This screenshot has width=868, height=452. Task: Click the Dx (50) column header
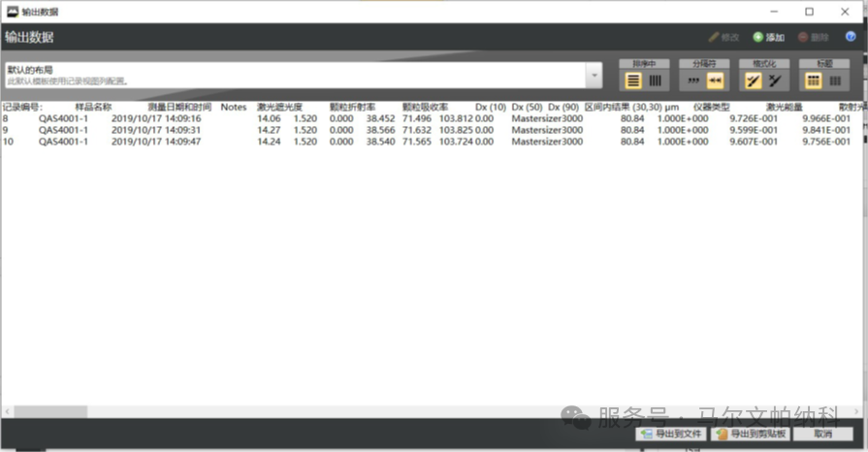coord(527,107)
